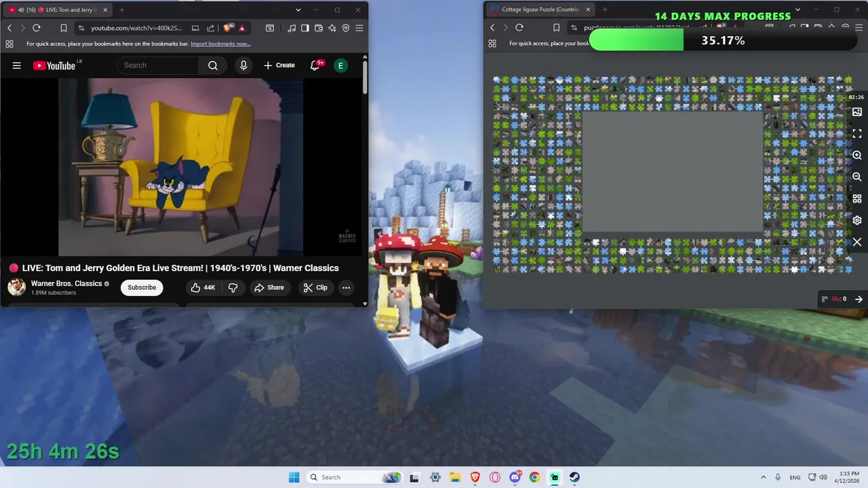Open apps grid icon on YouTube bookmarks bar

9,43
